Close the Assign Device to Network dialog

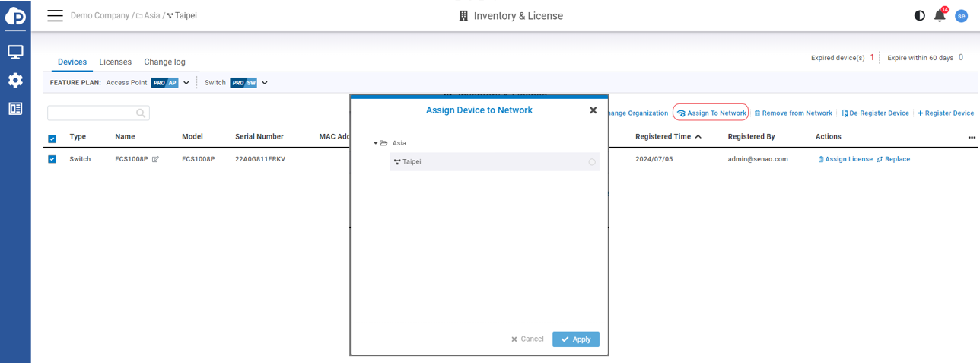(593, 110)
